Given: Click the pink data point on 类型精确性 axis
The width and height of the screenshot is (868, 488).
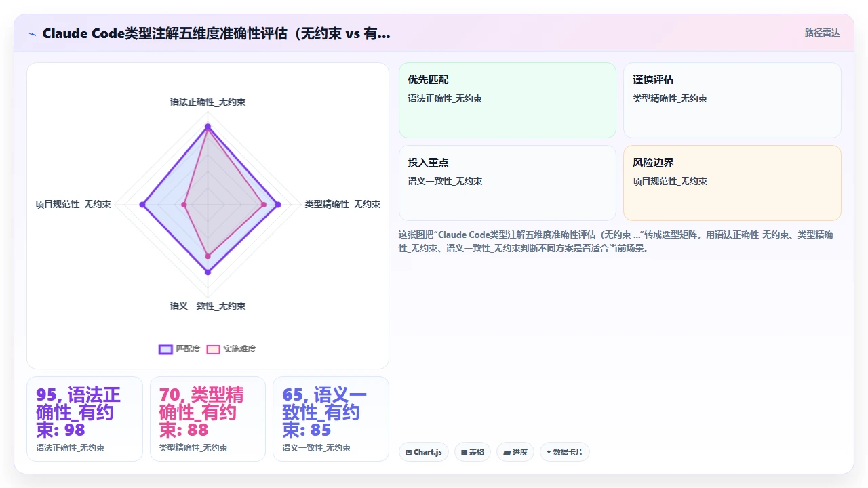Looking at the screenshot, I should tap(264, 204).
